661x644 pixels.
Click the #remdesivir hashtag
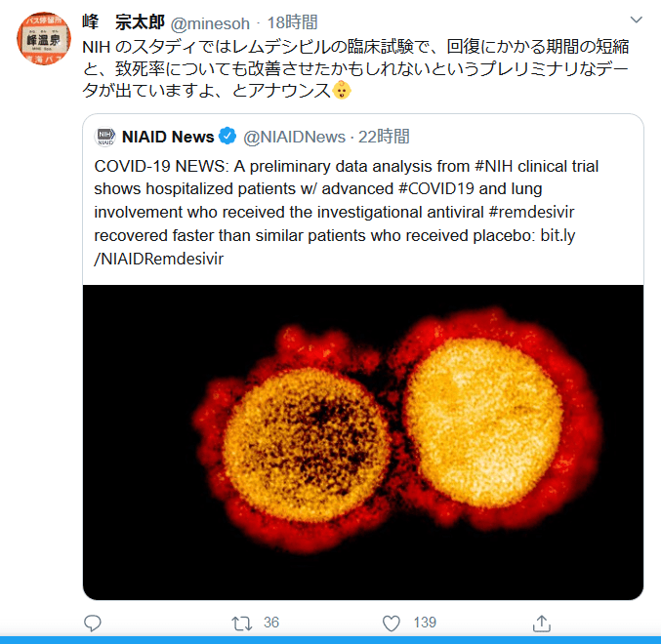point(531,212)
